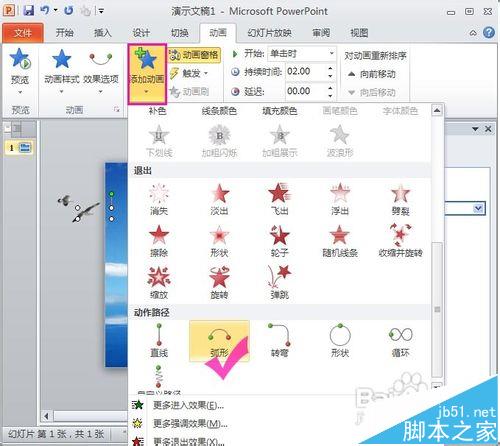Image resolution: width=500 pixels, height=446 pixels.
Task: Click the Undo arrow icon
Action: pyautogui.click(x=45, y=10)
